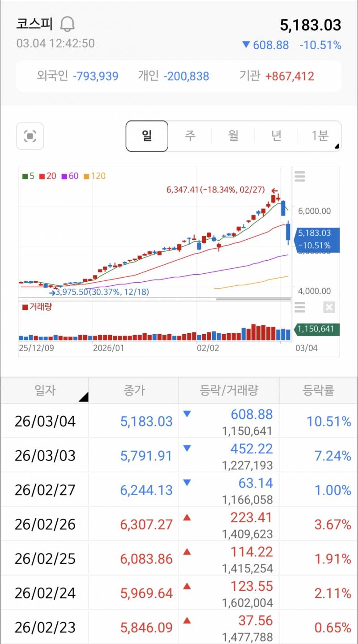Viewport: 358px width, 644px height.
Task: Click the chart horizontal scrollbar thumb
Action: [253, 298]
